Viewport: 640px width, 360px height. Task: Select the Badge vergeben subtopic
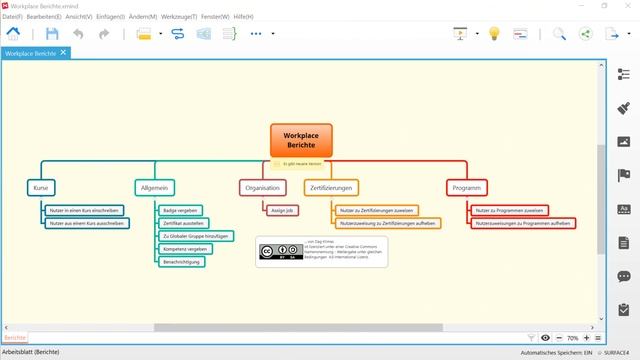click(x=180, y=211)
